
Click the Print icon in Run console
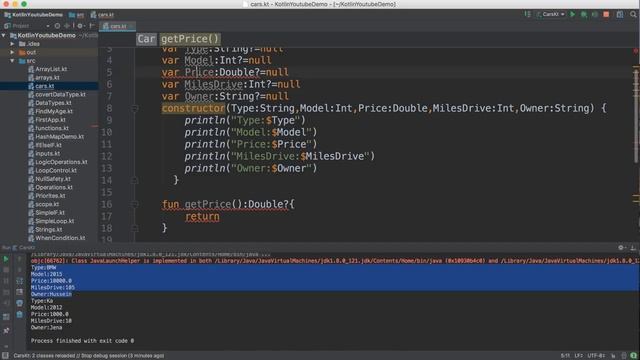tap(19, 303)
